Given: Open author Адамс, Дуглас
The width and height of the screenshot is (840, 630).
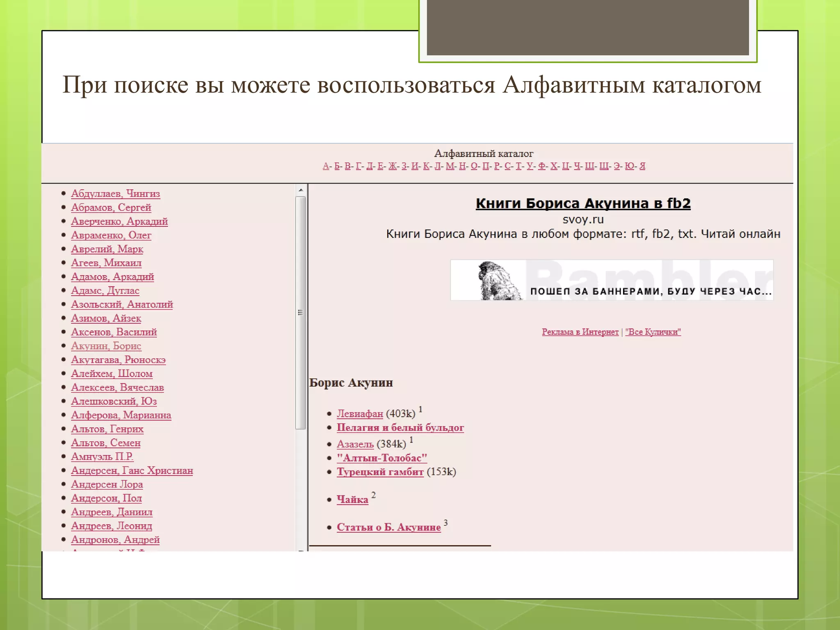Looking at the screenshot, I should point(105,290).
